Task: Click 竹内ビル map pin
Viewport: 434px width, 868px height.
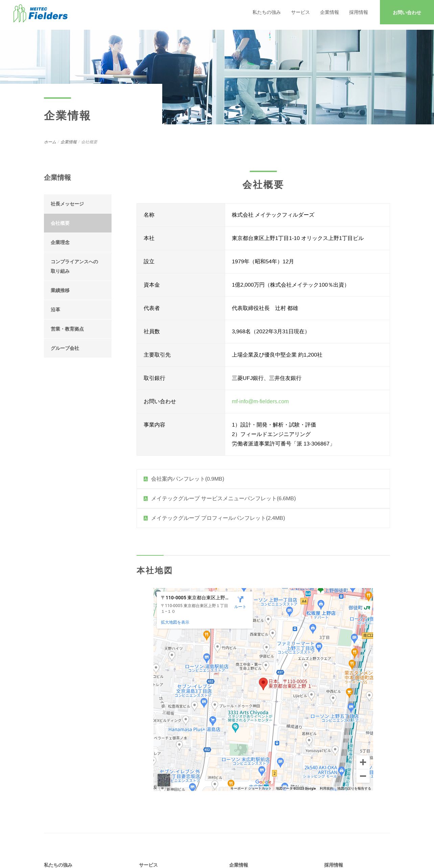Action: (x=218, y=648)
